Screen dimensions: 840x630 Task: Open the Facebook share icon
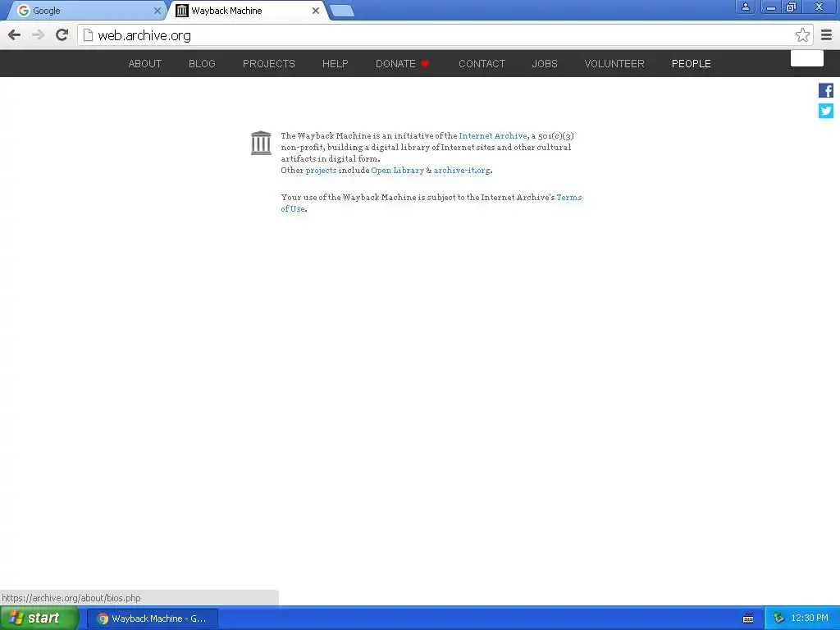825,90
